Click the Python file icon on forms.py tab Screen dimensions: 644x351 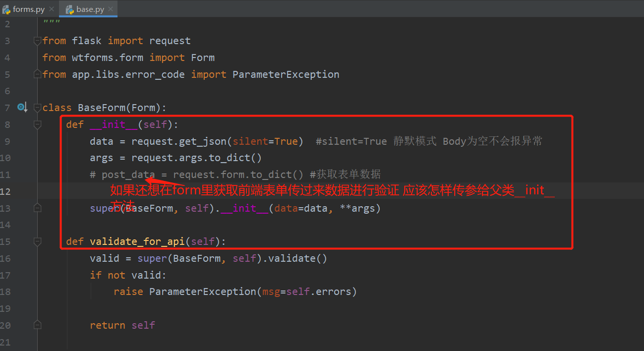click(7, 8)
